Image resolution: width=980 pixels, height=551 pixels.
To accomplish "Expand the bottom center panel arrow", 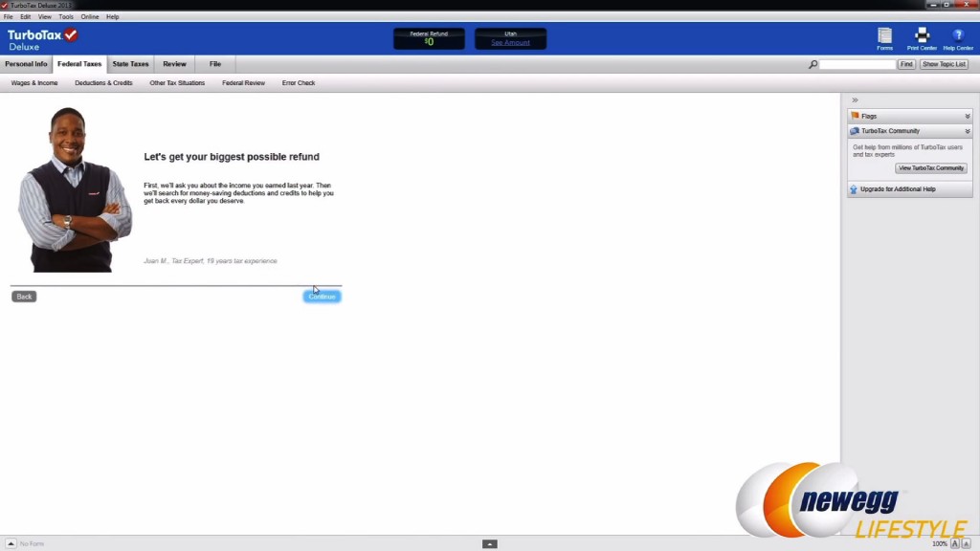I will (490, 544).
